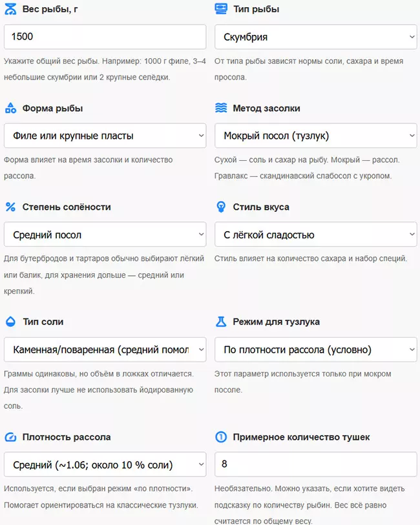This screenshot has width=420, height=525.
Task: Click the «Форма рыбы» fish icon
Action: click(x=12, y=108)
